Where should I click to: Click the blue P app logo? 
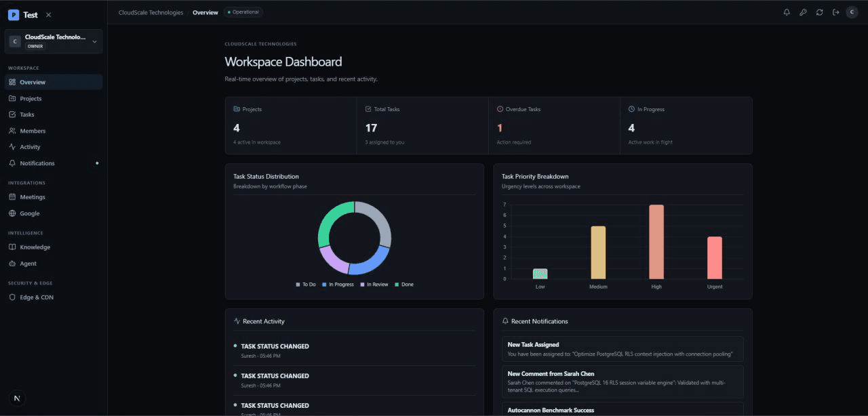[14, 14]
